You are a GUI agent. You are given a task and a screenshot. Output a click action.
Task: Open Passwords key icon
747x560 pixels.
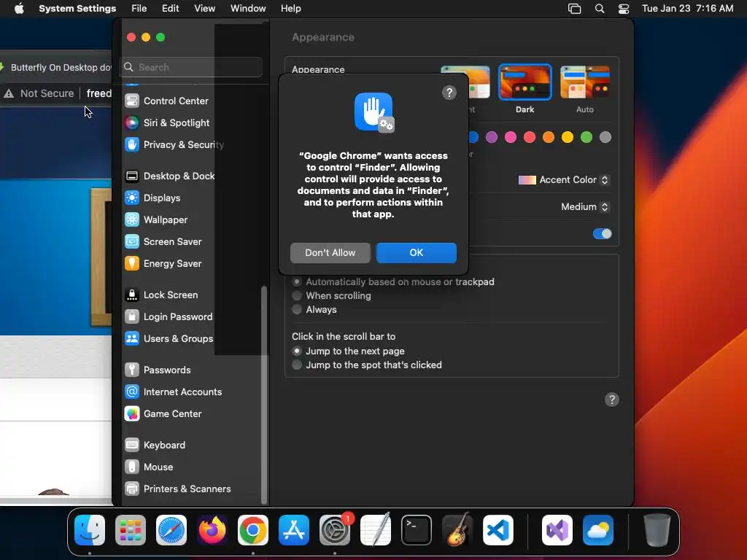[x=132, y=370]
